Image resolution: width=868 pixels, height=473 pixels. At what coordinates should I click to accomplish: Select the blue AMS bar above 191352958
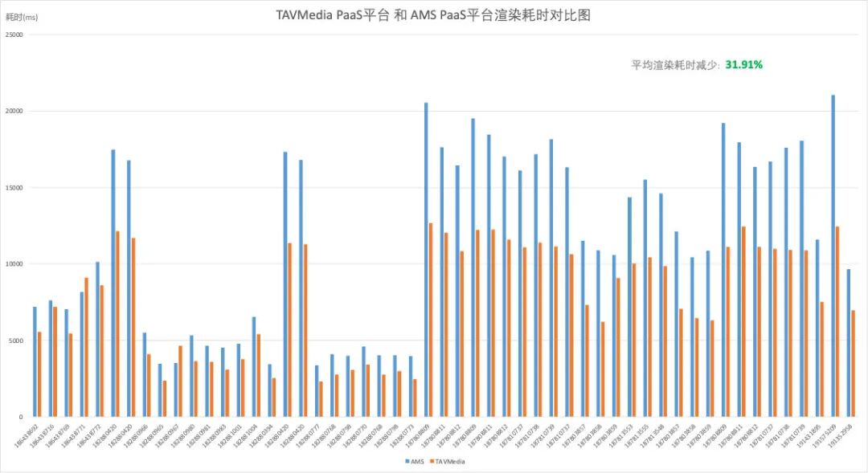[x=849, y=343]
